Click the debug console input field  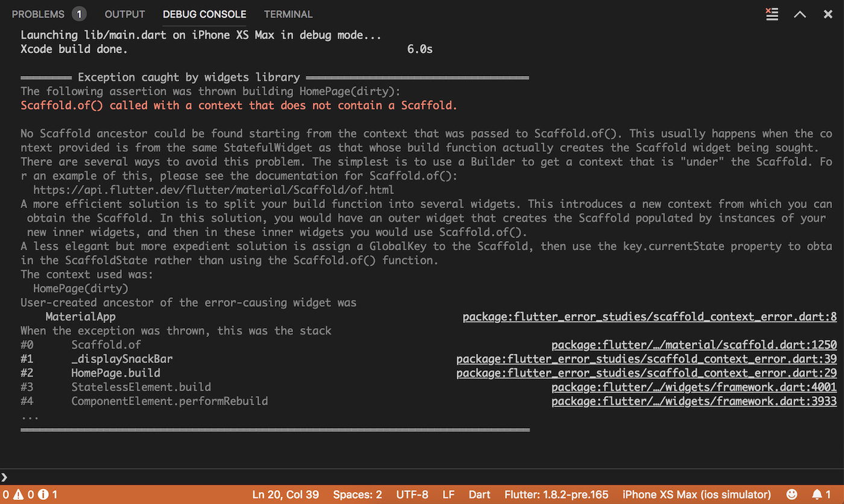point(422,477)
